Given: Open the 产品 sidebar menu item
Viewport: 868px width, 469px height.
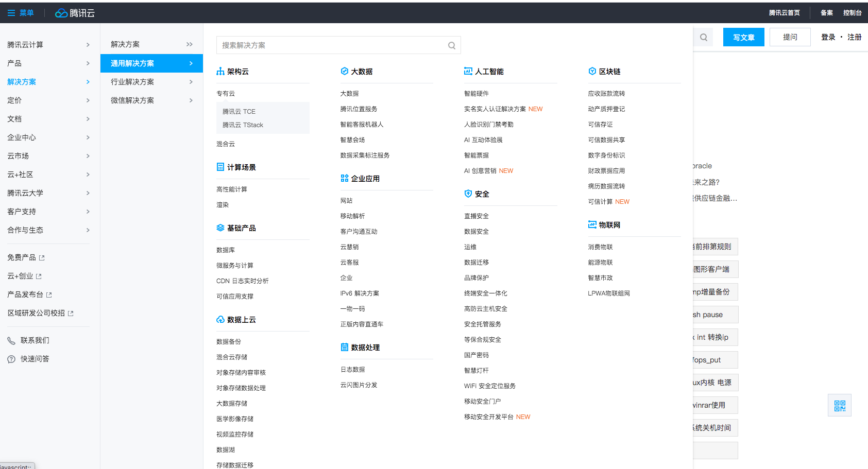Looking at the screenshot, I should click(14, 63).
